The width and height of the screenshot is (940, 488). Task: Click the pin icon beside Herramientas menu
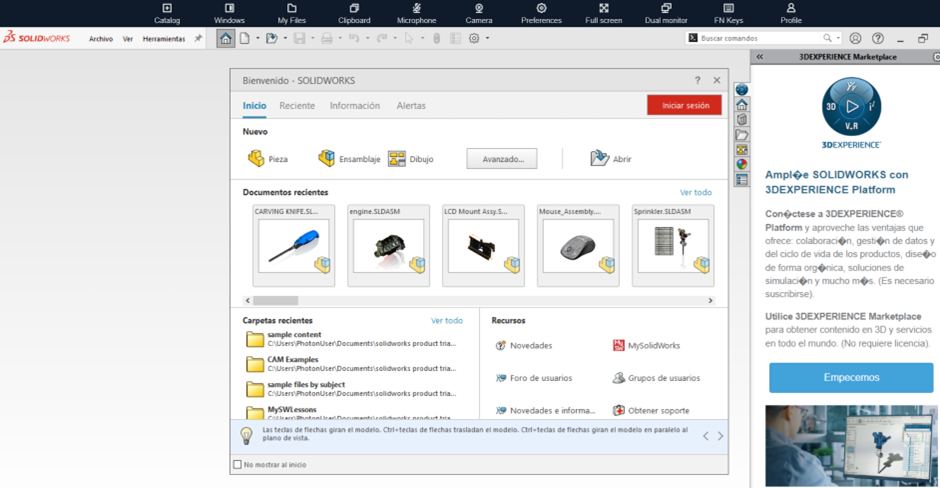198,38
